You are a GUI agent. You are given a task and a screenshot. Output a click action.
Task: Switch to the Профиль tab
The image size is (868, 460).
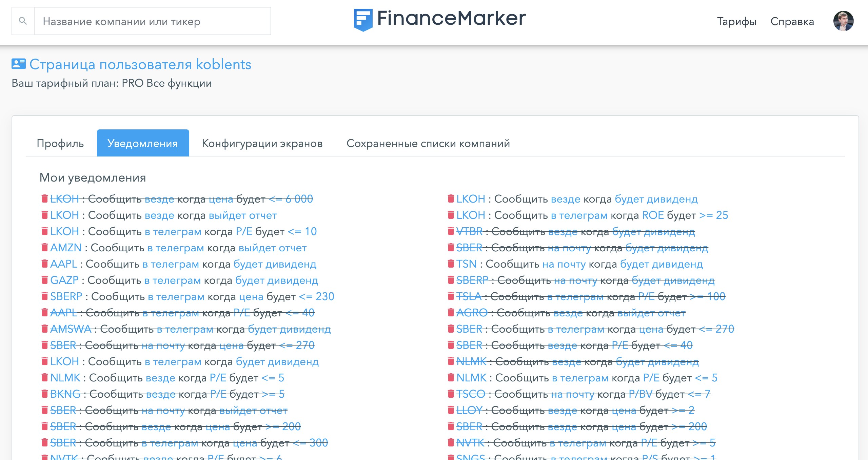tap(60, 143)
